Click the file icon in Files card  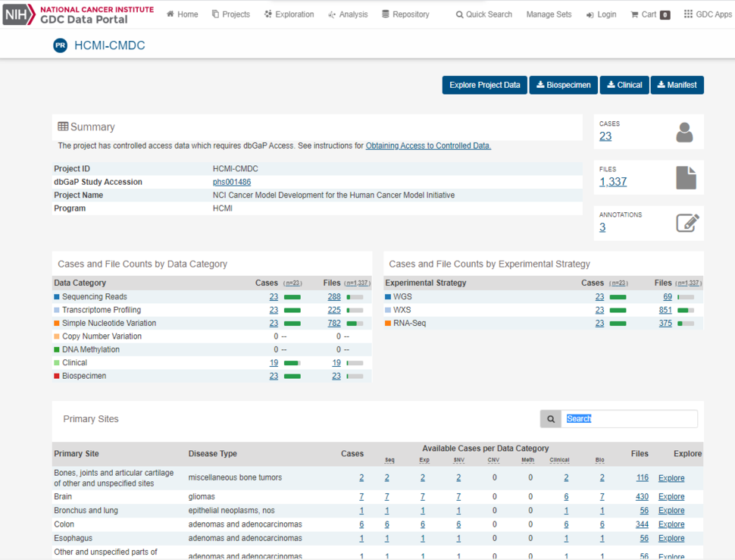[685, 178]
